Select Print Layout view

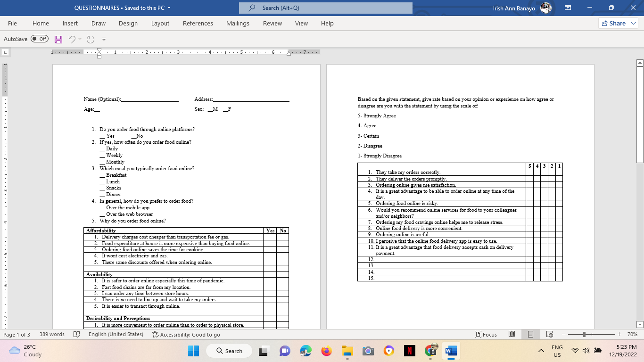coord(530,334)
